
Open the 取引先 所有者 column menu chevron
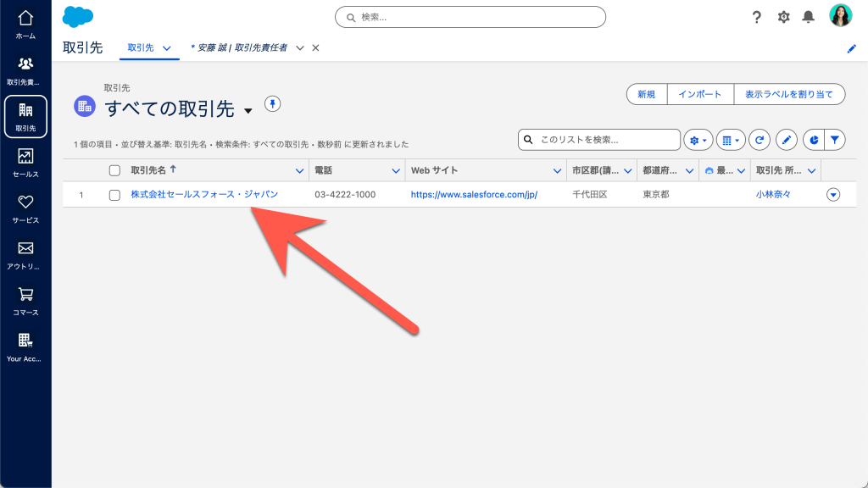click(811, 171)
